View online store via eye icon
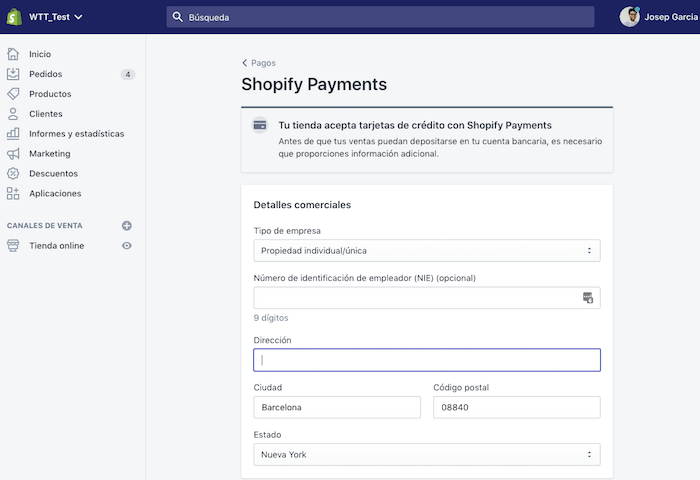 point(127,246)
